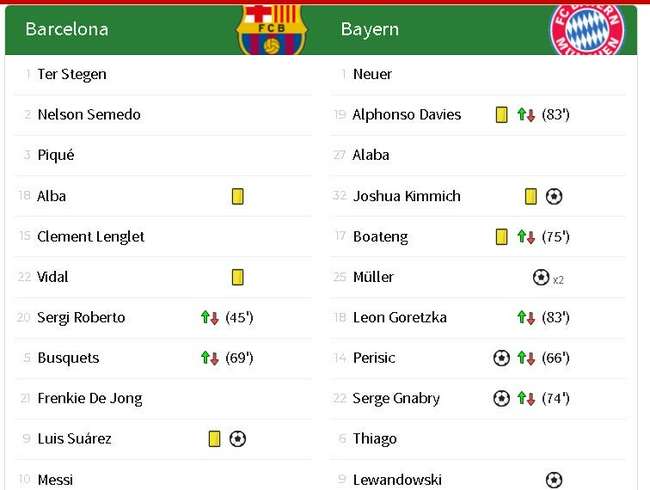The width and height of the screenshot is (650, 490).
Task: Open the Bayern team name header
Action: tap(370, 29)
